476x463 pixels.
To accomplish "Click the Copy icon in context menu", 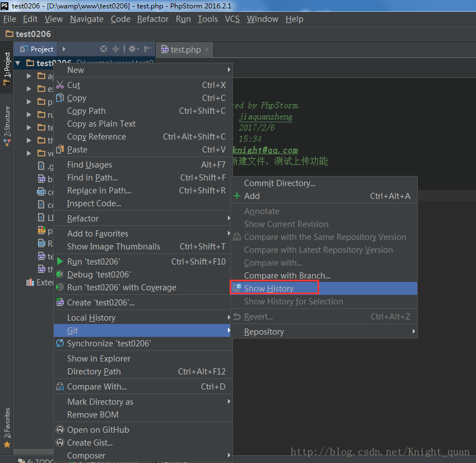I will 60,98.
